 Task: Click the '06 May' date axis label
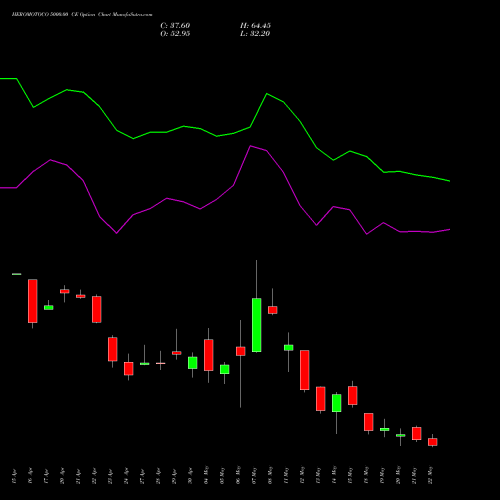(238, 475)
